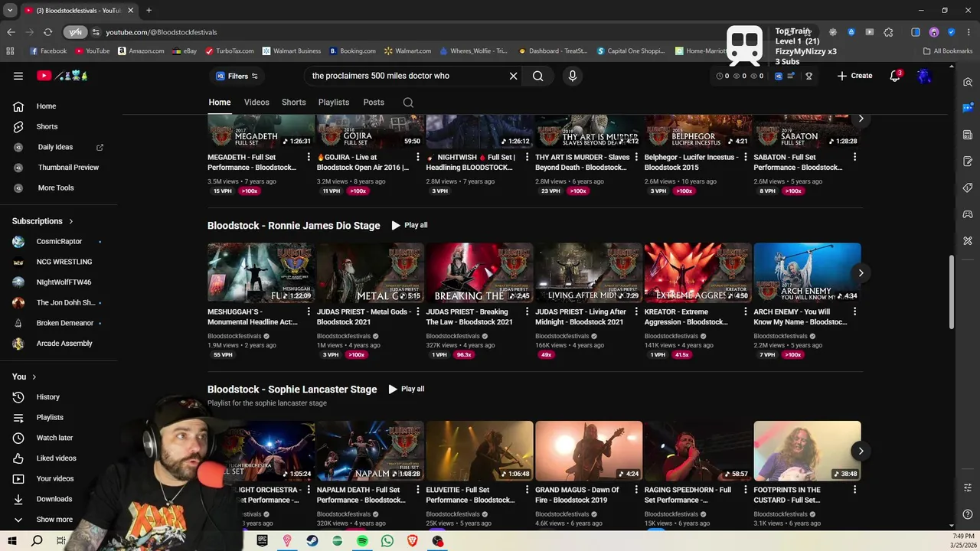Click Bloodstock - Ronnie James Dio Stage title

click(x=293, y=226)
